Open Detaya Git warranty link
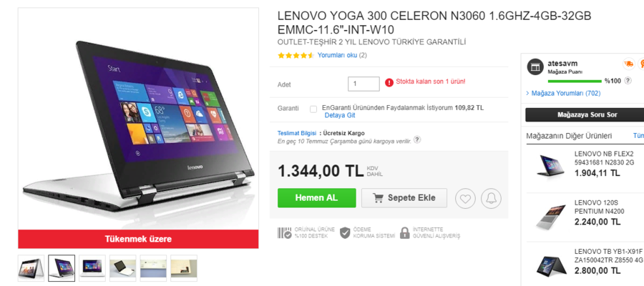This screenshot has width=644, height=286. click(340, 115)
